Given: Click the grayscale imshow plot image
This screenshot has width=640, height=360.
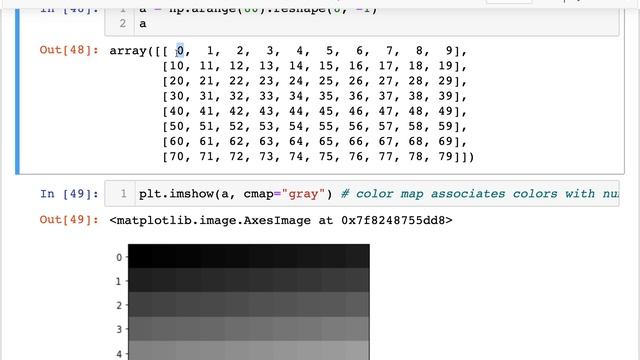Looking at the screenshot, I should 249,302.
